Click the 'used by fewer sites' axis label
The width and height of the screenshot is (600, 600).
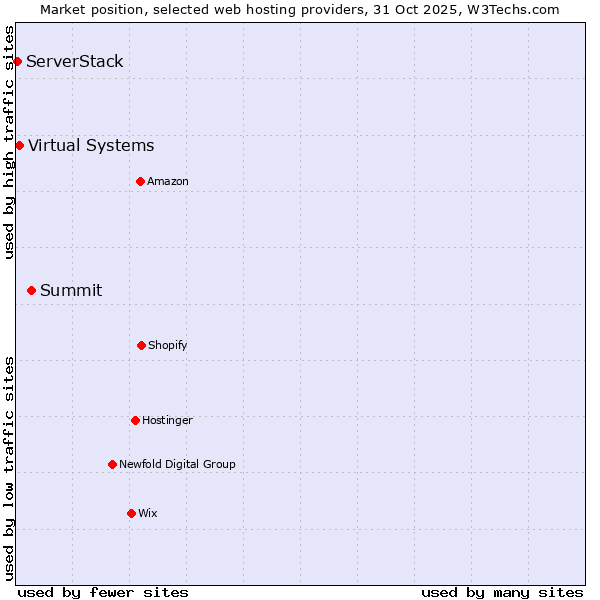coord(103,592)
